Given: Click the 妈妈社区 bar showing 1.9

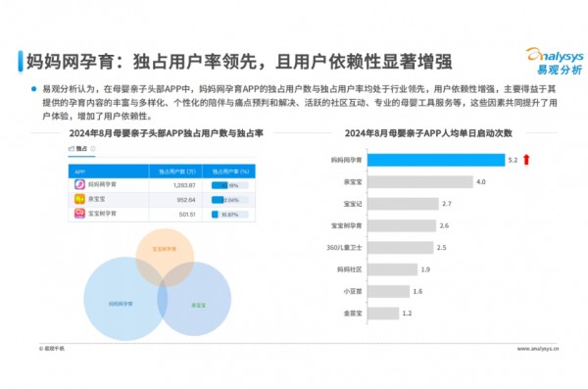Looking at the screenshot, I should click(393, 269).
